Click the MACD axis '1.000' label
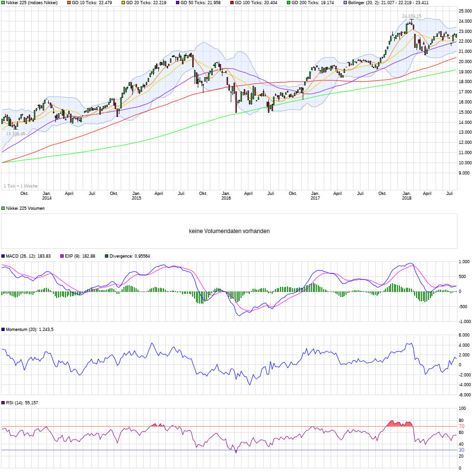Screen dimensions: 476x473 464,262
